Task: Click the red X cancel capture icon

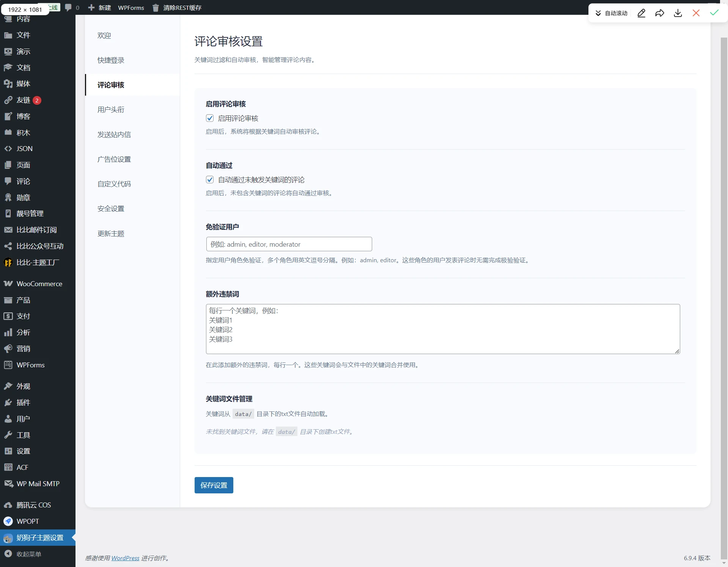Action: tap(696, 13)
